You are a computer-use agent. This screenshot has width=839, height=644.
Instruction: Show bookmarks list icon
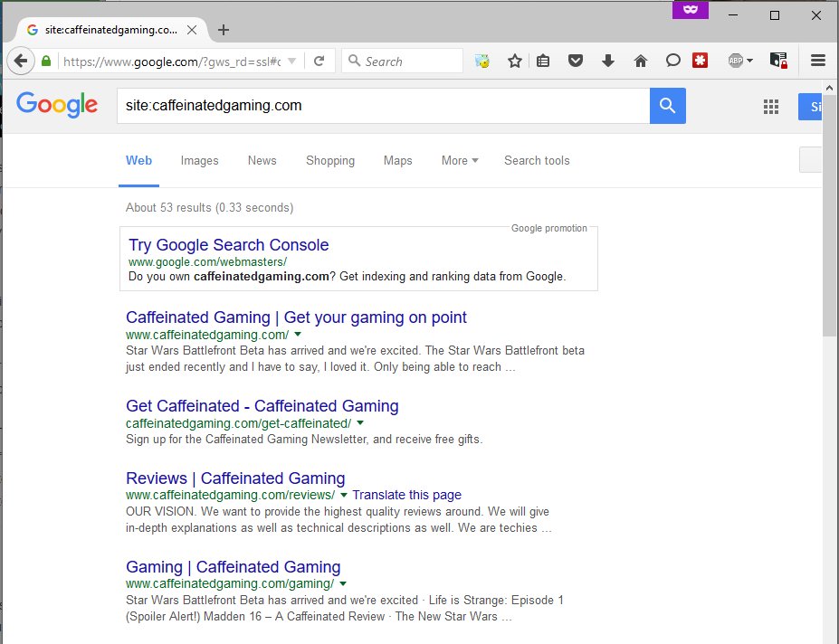tap(543, 61)
